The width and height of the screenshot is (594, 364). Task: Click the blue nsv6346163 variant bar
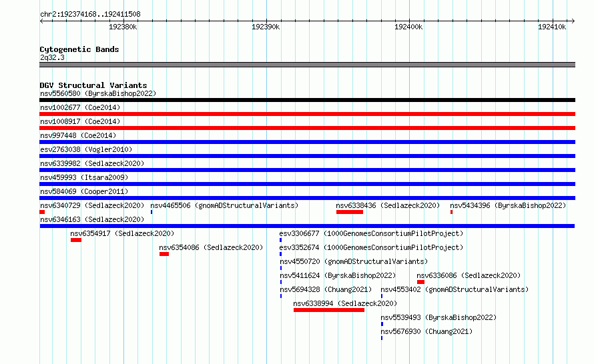tap(307, 226)
